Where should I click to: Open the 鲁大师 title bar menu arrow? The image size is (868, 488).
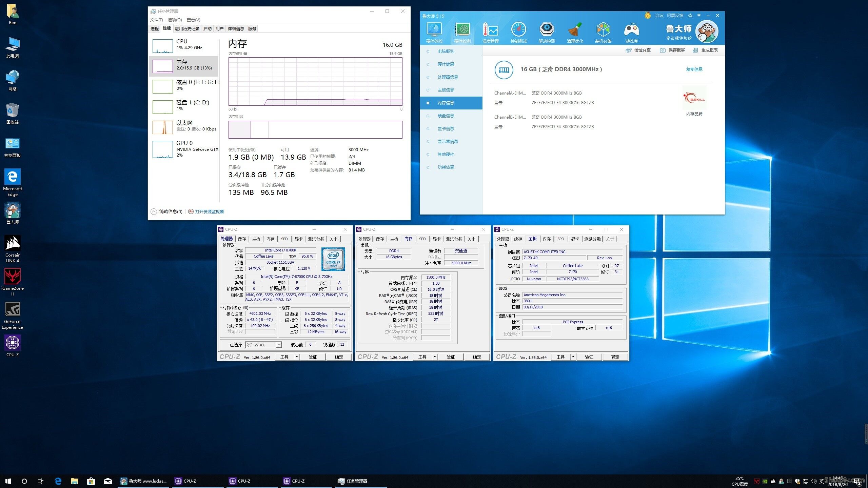[699, 15]
